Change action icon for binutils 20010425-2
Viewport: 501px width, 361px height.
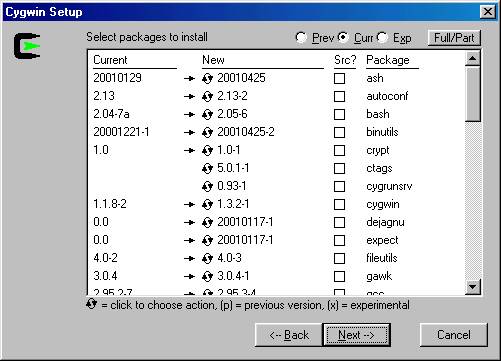207,133
